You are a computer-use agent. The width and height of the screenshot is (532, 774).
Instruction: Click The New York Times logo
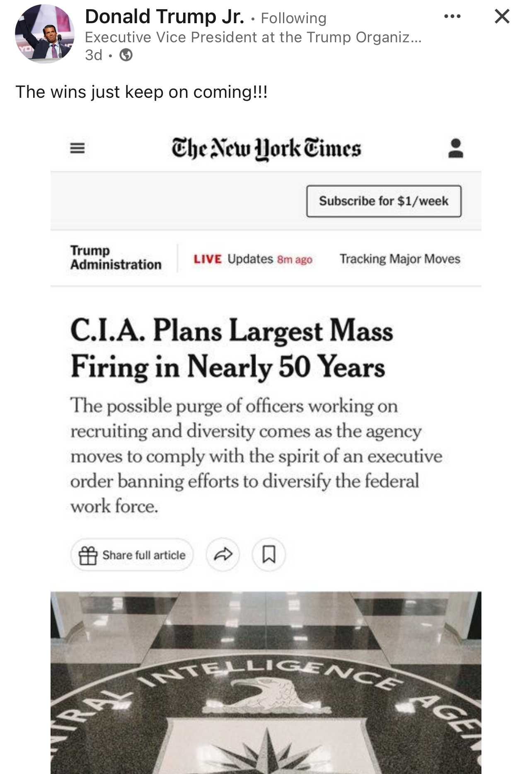click(266, 149)
